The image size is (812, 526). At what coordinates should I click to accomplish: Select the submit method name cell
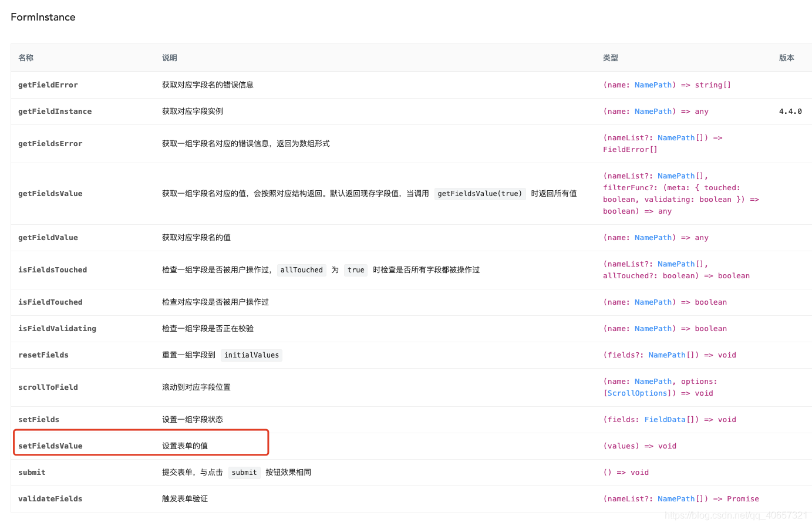[x=32, y=473]
